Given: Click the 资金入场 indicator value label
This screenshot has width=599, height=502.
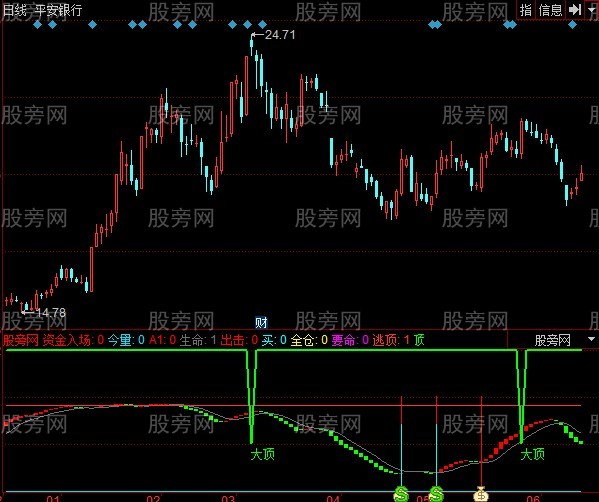Looking at the screenshot, I should click(x=73, y=340).
